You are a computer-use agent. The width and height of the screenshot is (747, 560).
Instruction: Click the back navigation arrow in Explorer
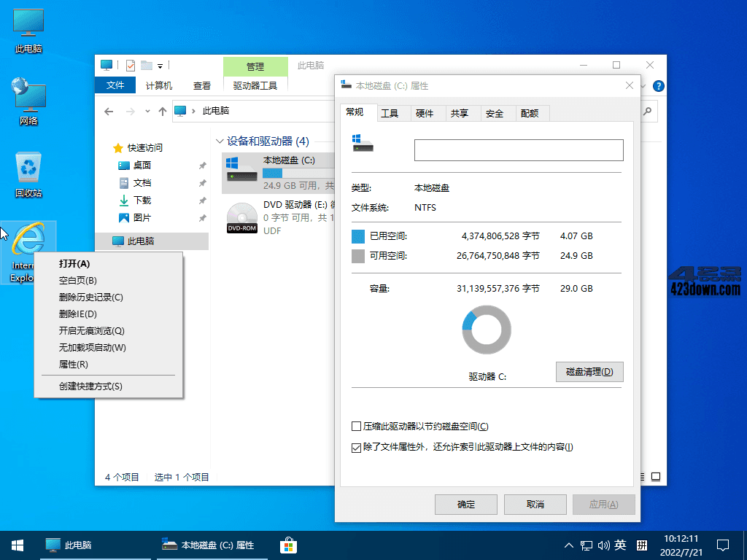pos(109,112)
